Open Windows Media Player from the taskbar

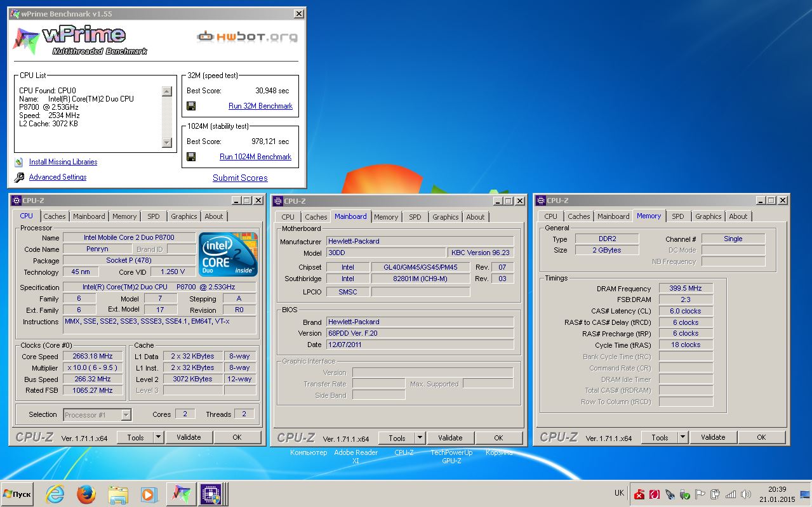click(x=149, y=494)
